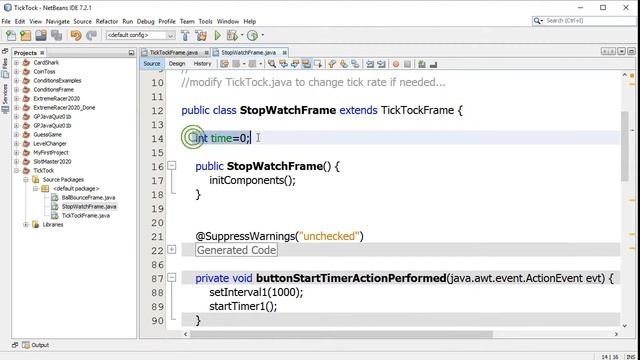Collapse the TickTock project node

[17, 171]
